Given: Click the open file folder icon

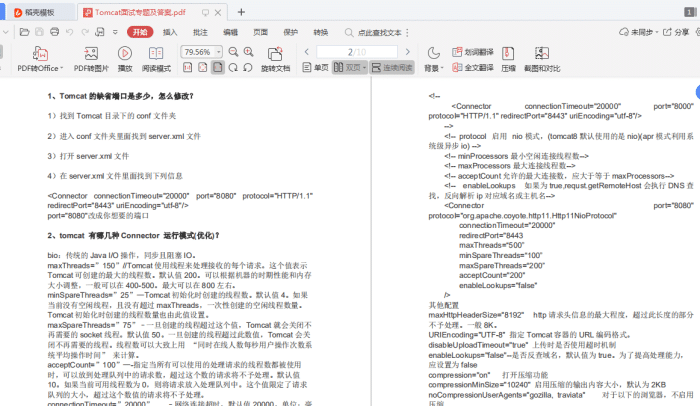Looking at the screenshot, I should point(25,32).
